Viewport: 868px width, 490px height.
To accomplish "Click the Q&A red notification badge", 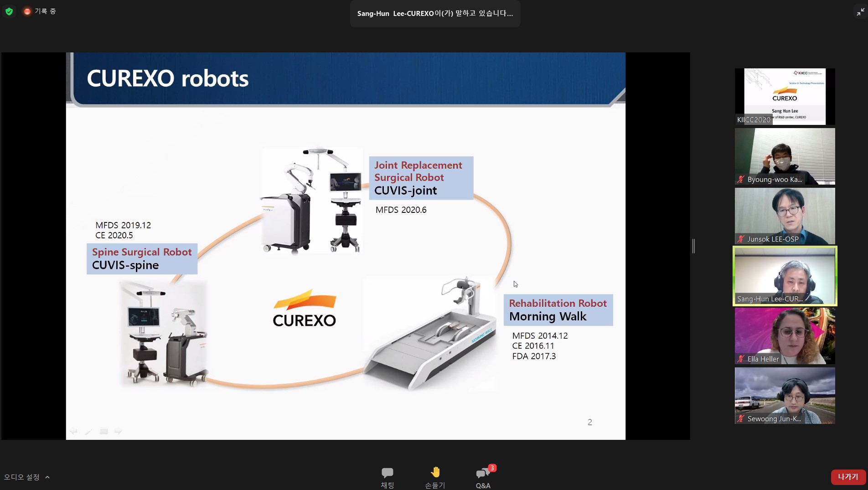I will tap(492, 468).
